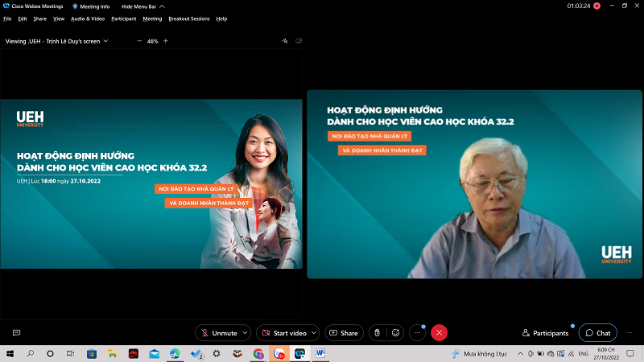This screenshot has width=644, height=362.
Task: Open the Mail app in the taskbar
Action: [154, 354]
